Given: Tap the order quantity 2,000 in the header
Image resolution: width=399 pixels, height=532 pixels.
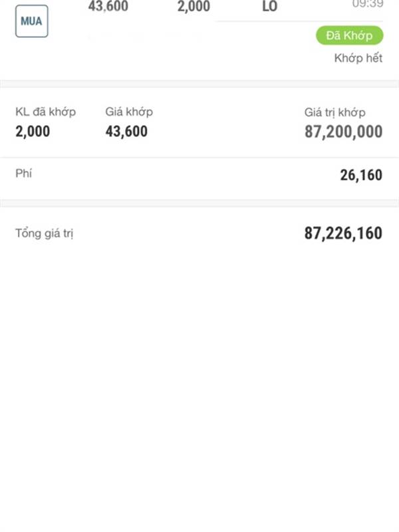Looking at the screenshot, I should coord(194,6).
